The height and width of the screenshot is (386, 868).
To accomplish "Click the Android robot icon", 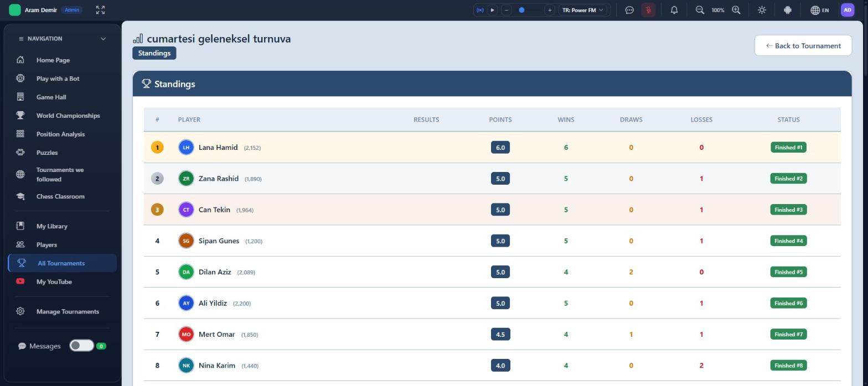I will (788, 10).
